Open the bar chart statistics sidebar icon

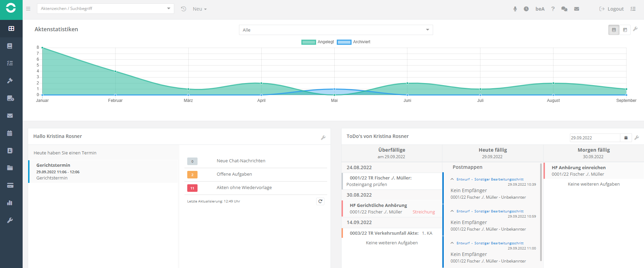(x=10, y=203)
